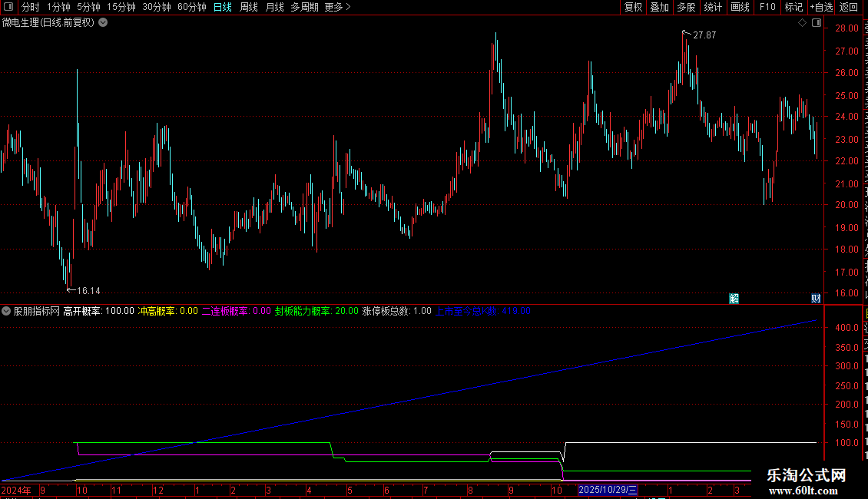Screen dimensions: 868x499
Task: Select the 15分钟 period
Action: 121,7
